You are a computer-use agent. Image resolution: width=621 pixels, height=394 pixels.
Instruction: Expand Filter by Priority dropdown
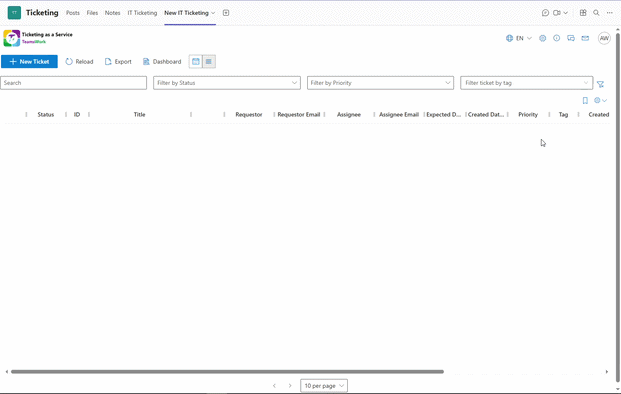pyautogui.click(x=380, y=83)
